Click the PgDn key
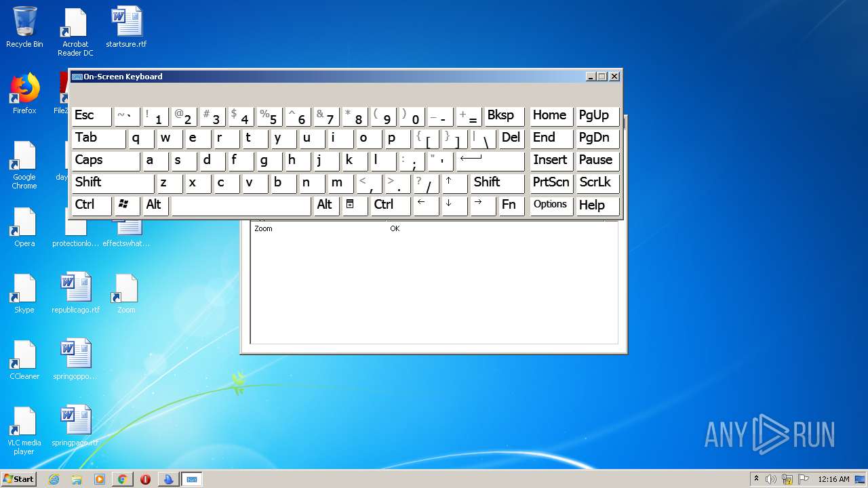Viewport: 868px width, 488px height. [597, 138]
